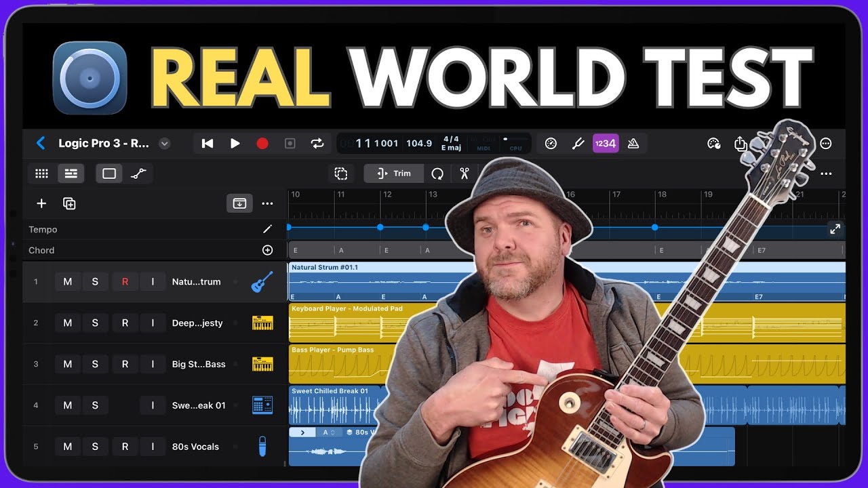The width and height of the screenshot is (868, 488).
Task: Open the project title dropdown chevron
Action: point(164,144)
